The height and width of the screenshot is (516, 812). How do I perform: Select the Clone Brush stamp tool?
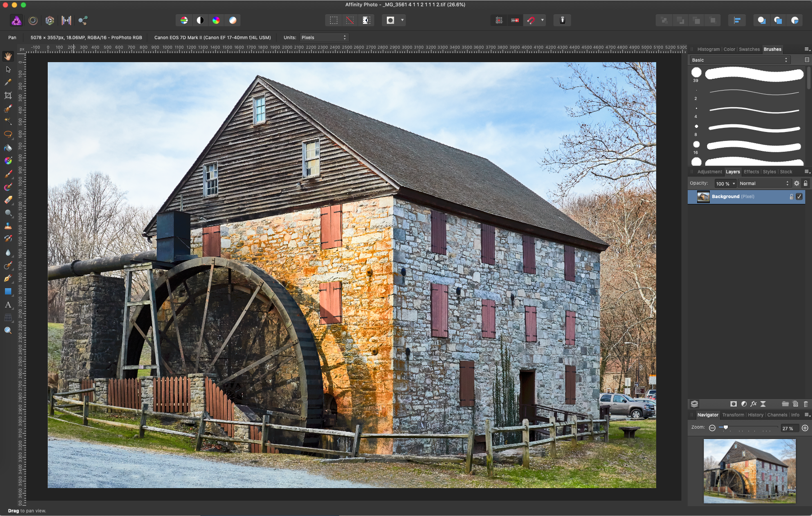point(8,226)
